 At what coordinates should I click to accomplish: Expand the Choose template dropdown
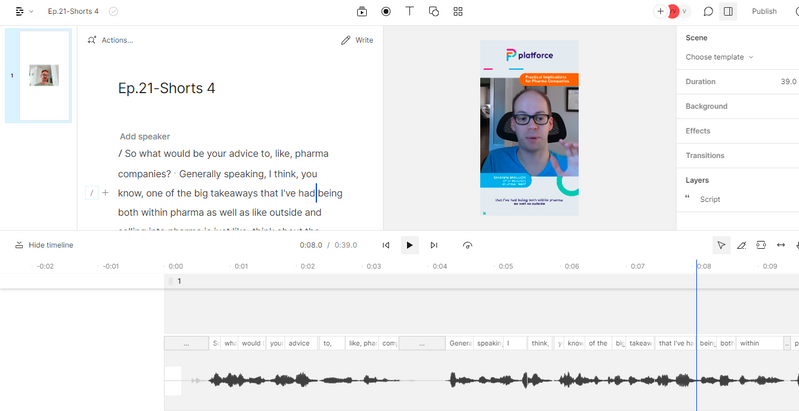pyautogui.click(x=719, y=57)
